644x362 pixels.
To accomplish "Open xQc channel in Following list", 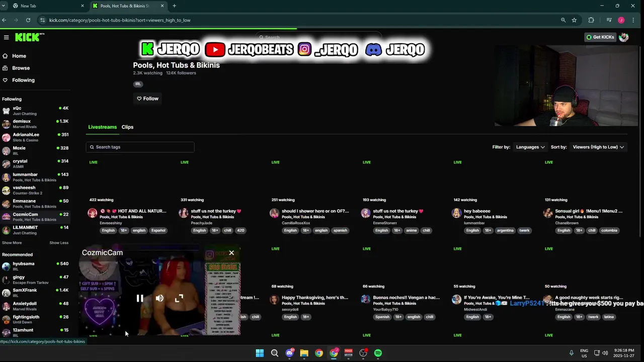I will tap(35, 111).
